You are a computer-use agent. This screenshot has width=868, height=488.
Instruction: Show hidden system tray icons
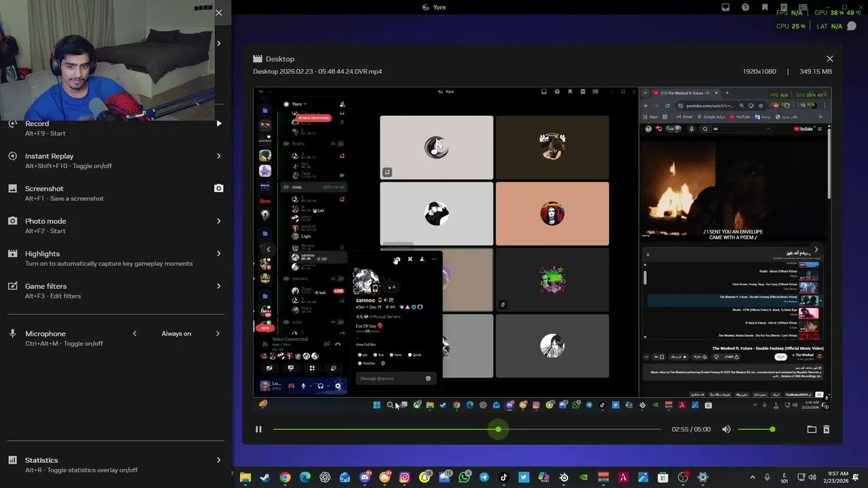(x=753, y=478)
